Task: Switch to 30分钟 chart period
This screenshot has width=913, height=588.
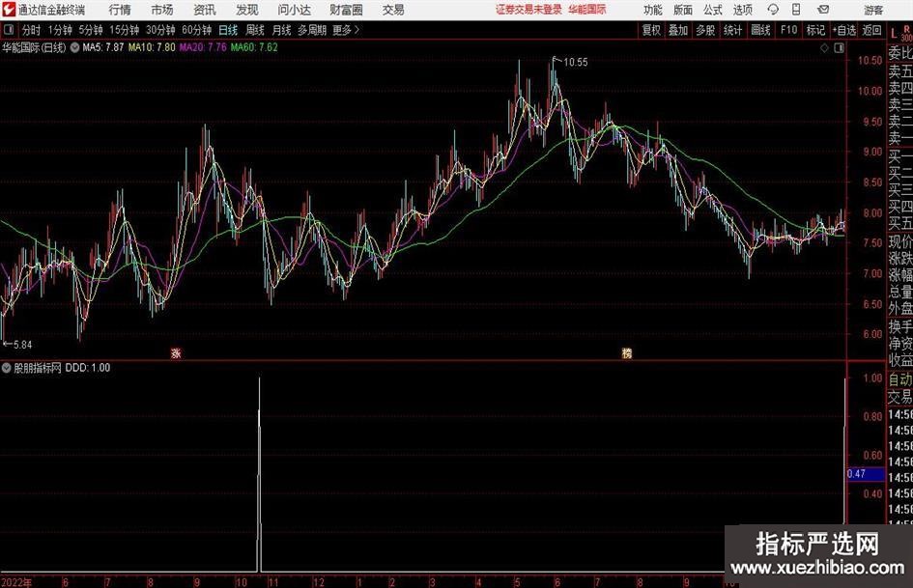Action: (160, 30)
